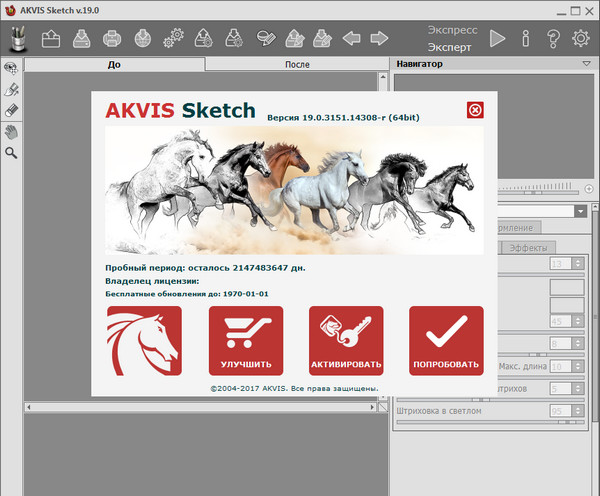Viewport: 600px width, 496px height.
Task: Click the copyright AKVIS text
Action: tap(294, 388)
